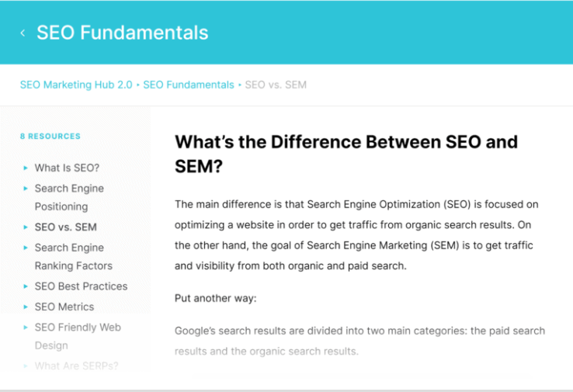Open the What Is SEO? resource
Image resolution: width=573 pixels, height=392 pixels.
pyautogui.click(x=67, y=168)
